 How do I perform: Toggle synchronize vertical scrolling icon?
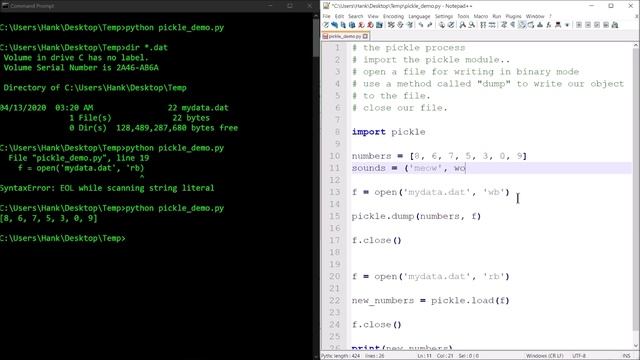click(x=483, y=25)
